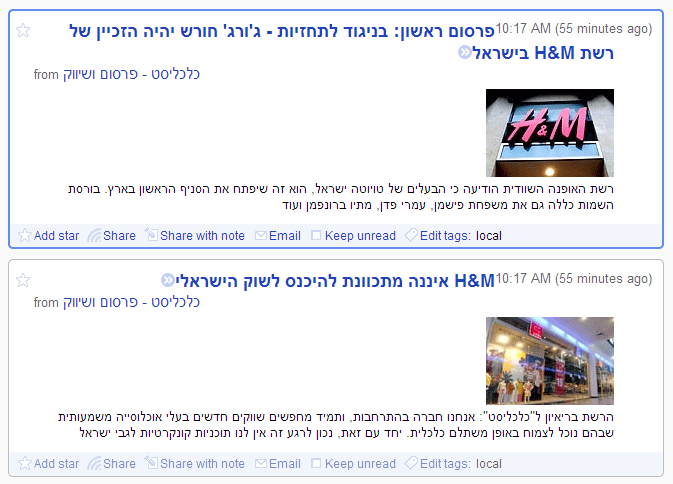Star the first H&M article using top-left star
The height and width of the screenshot is (484, 673).
(23, 30)
